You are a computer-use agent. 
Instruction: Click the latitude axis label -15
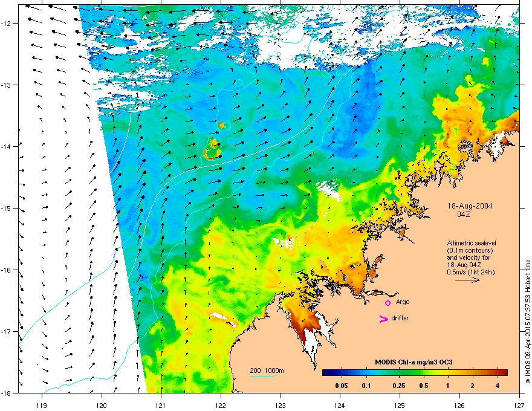(6, 208)
